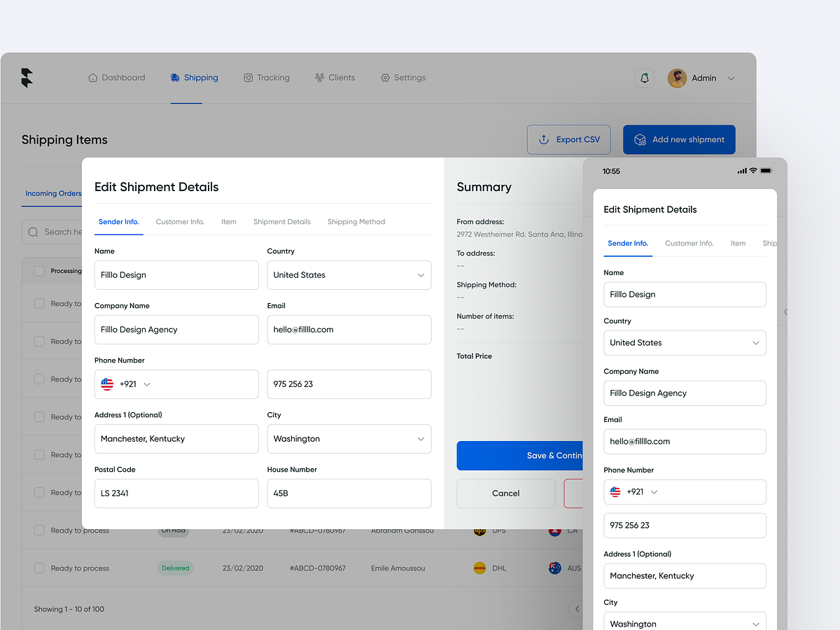Select the Shipping Method tab
Screen dimensions: 840x630
click(356, 221)
